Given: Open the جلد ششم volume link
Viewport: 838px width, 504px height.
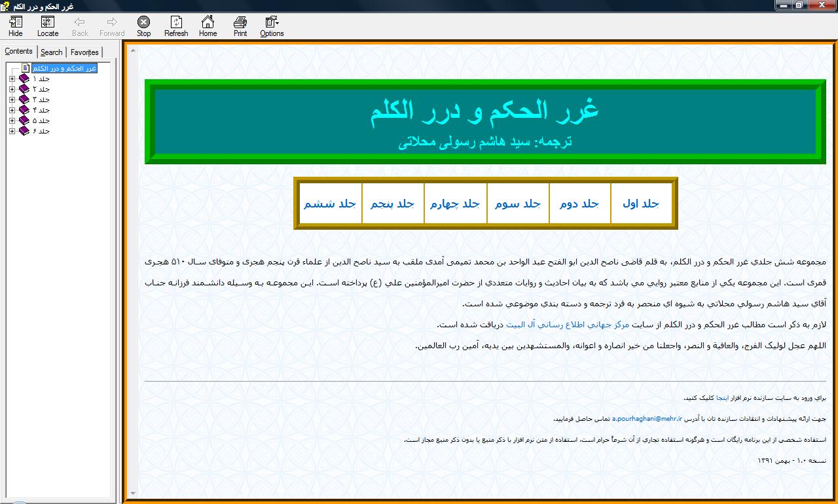Looking at the screenshot, I should (x=329, y=204).
